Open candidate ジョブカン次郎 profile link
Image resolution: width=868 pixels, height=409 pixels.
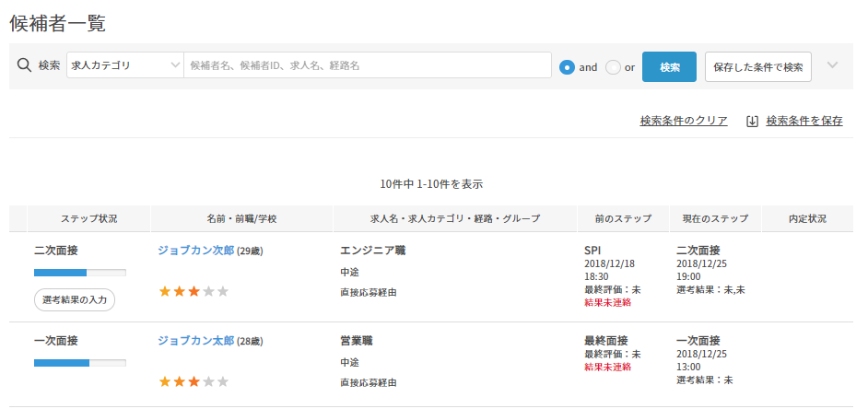coord(195,251)
